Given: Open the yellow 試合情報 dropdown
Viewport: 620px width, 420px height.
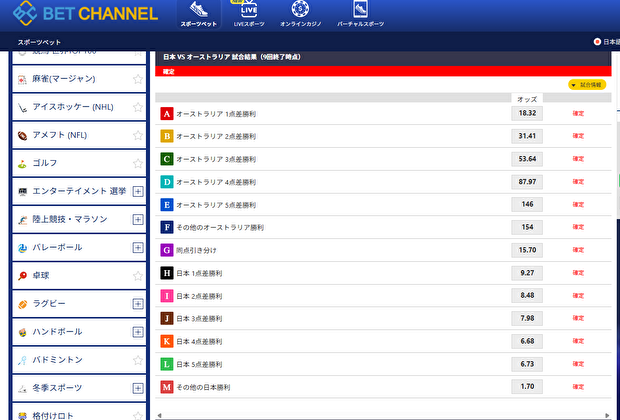Looking at the screenshot, I should click(586, 85).
